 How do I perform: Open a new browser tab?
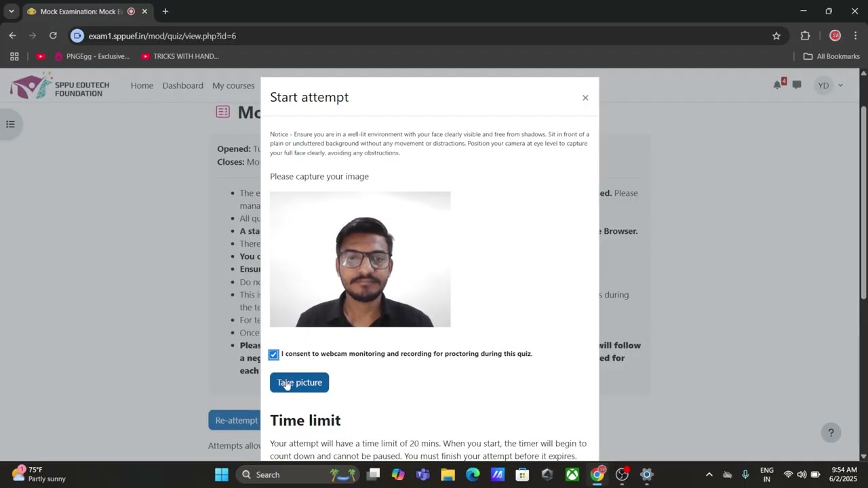165,12
